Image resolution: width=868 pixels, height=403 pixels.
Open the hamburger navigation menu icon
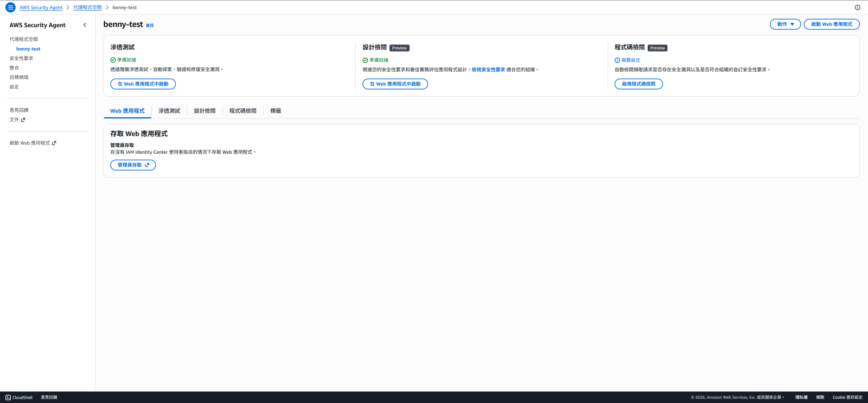click(10, 8)
